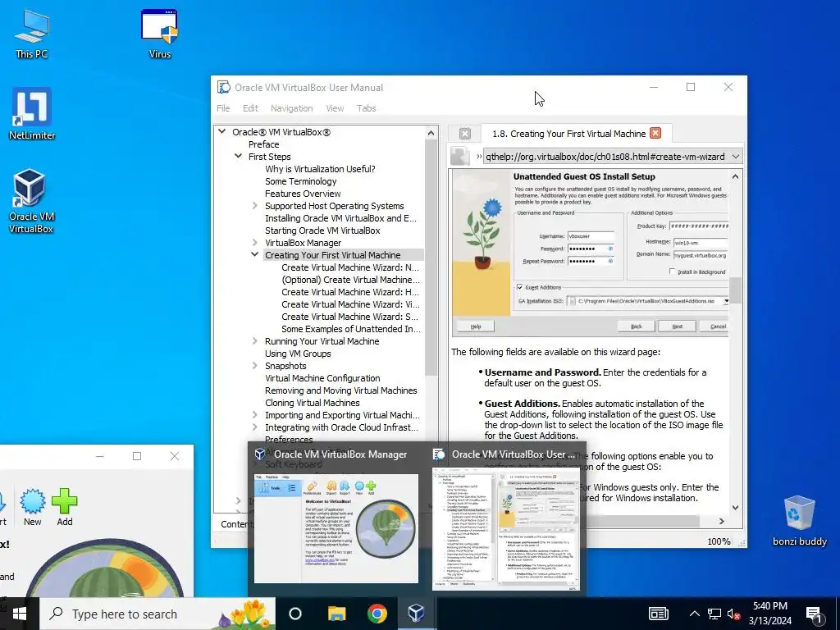Screen dimensions: 840x630
Task: Collapse Creating Your First Virtual Machine node
Action: click(x=255, y=255)
